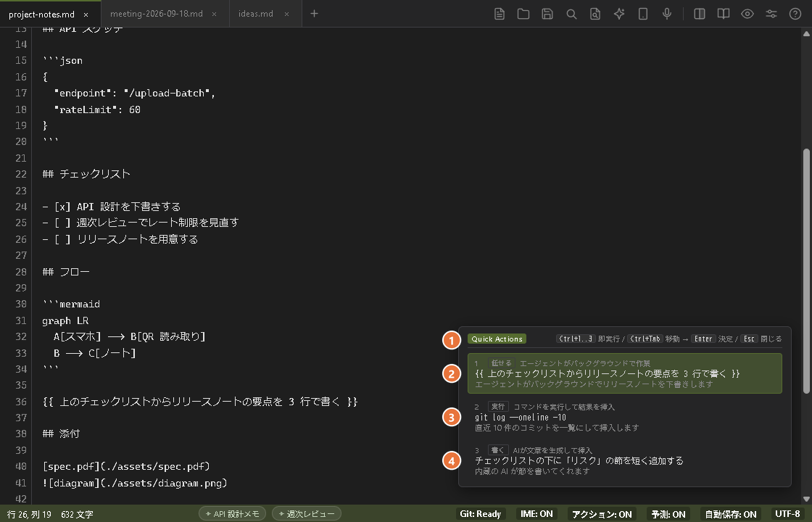
Task: Open search with the magnifier icon
Action: tap(571, 14)
